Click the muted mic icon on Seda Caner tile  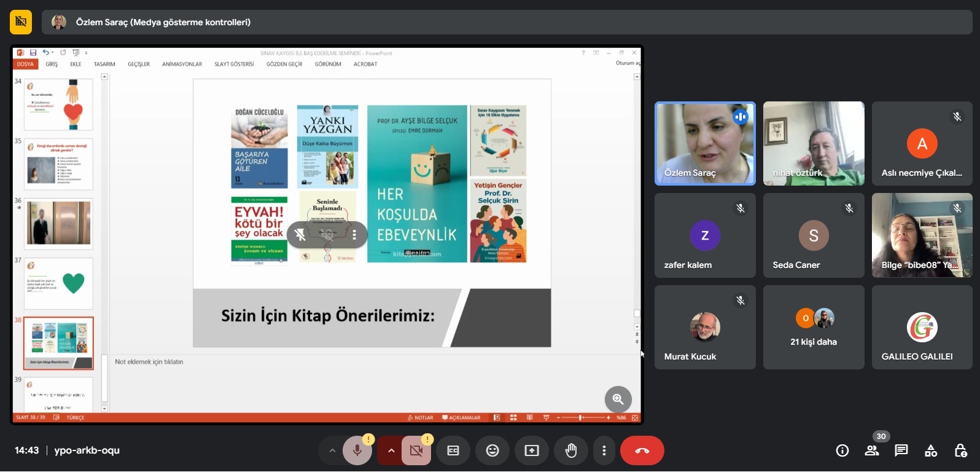(849, 208)
